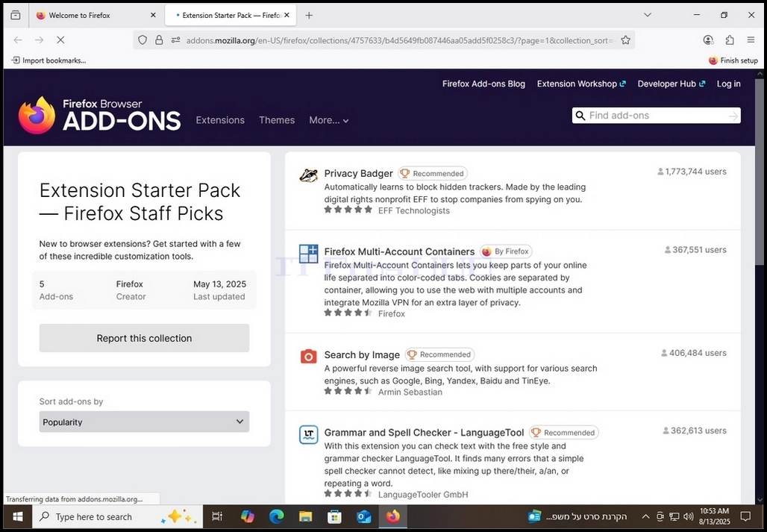Go to the Extensions section
This screenshot has height=532, width=767.
(x=220, y=120)
